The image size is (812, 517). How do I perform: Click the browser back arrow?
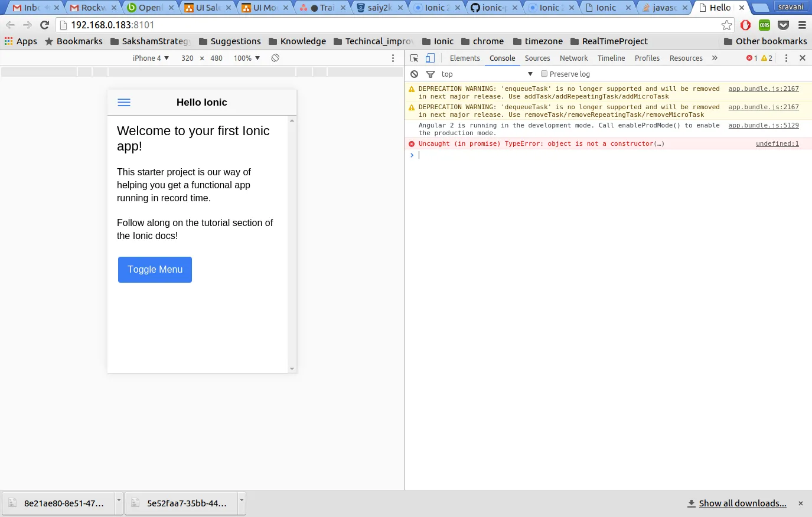(10, 25)
